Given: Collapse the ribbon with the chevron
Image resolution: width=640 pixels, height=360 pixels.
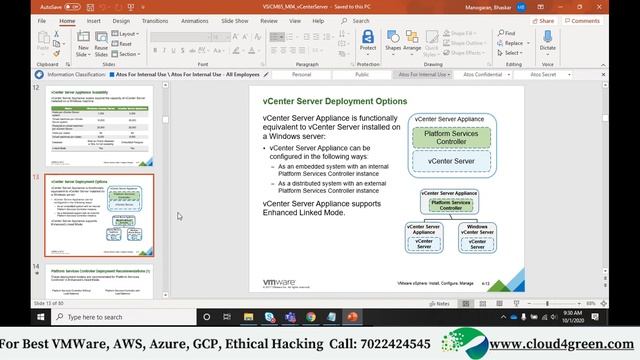Looking at the screenshot, I should 603,65.
